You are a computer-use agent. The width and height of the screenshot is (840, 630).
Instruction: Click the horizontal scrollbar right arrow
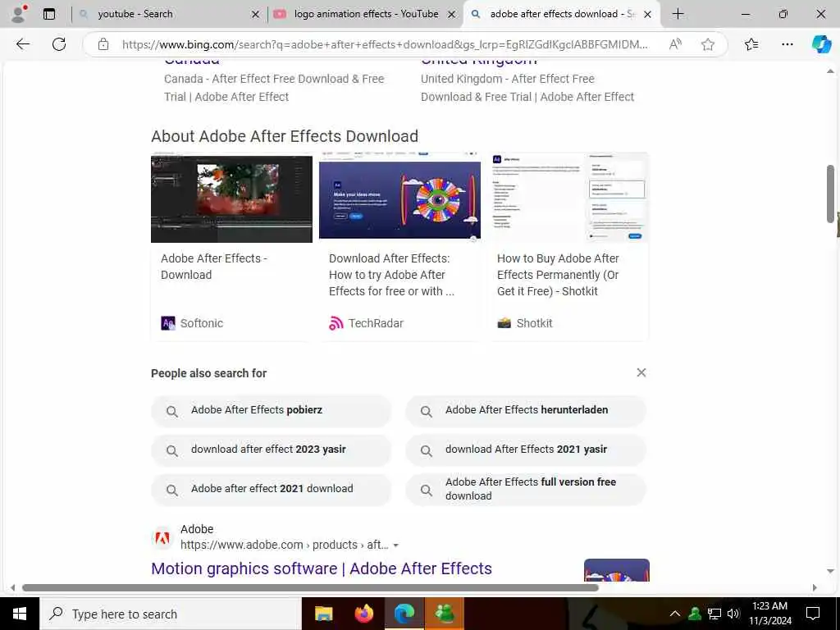(x=815, y=587)
